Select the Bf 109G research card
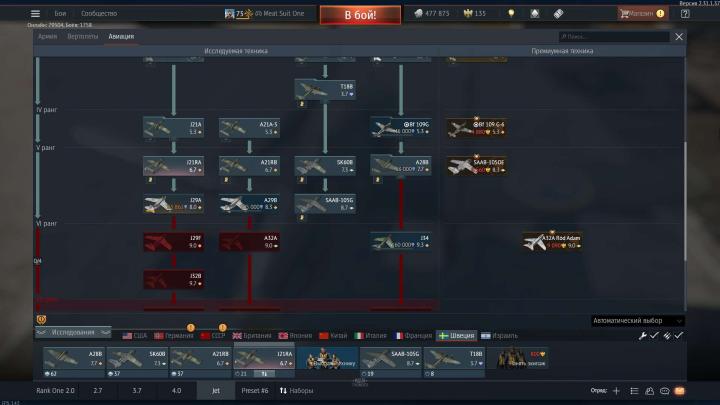Viewport: 720px width, 405px height. click(x=401, y=128)
